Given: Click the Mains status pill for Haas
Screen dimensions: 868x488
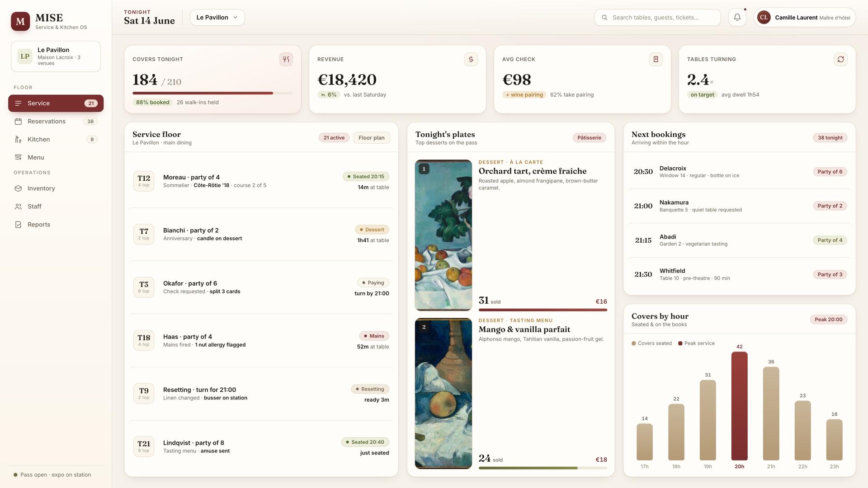Looking at the screenshot, I should (374, 336).
